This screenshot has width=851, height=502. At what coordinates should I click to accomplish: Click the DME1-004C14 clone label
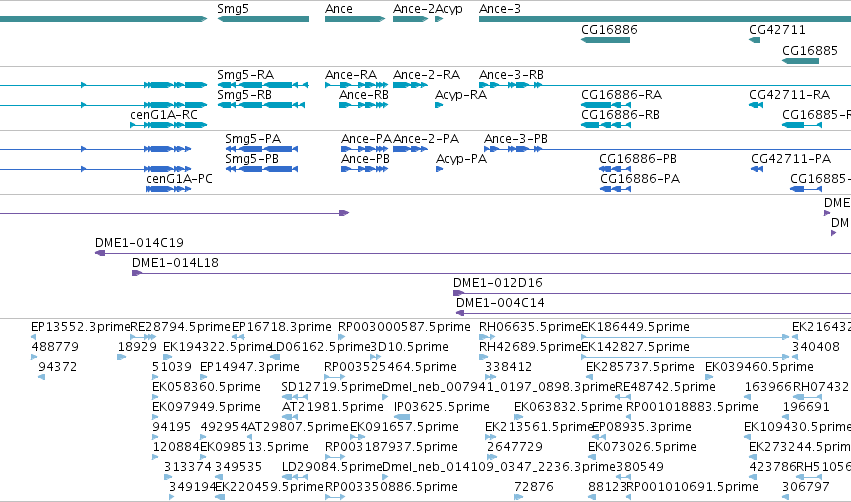click(x=500, y=303)
